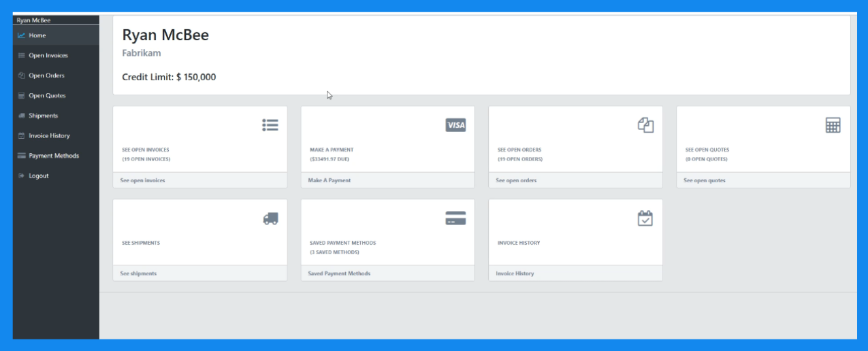Open the 'See open orders' footer link
The image size is (868, 351).
(516, 181)
